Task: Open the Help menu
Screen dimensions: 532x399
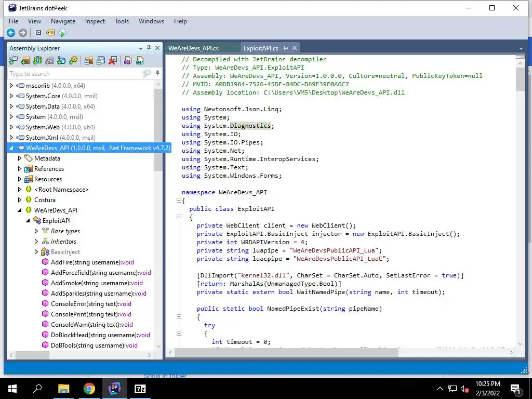Action: (x=180, y=21)
